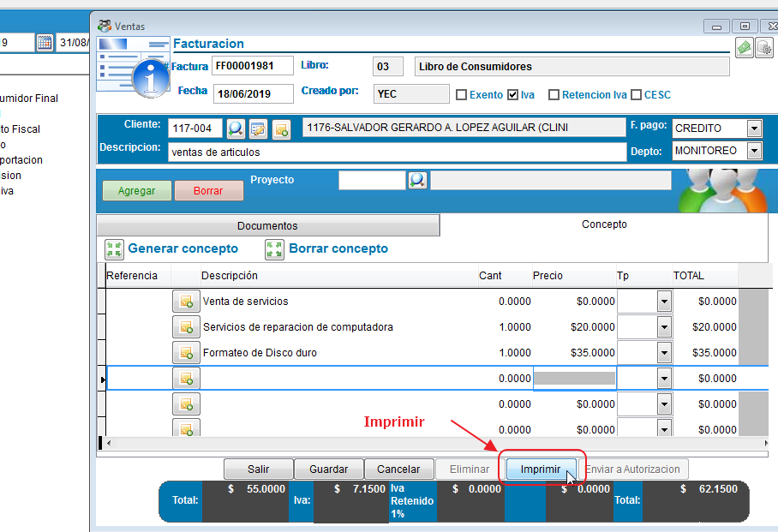Uncheck the Iva checkbox
778x532 pixels.
513,95
